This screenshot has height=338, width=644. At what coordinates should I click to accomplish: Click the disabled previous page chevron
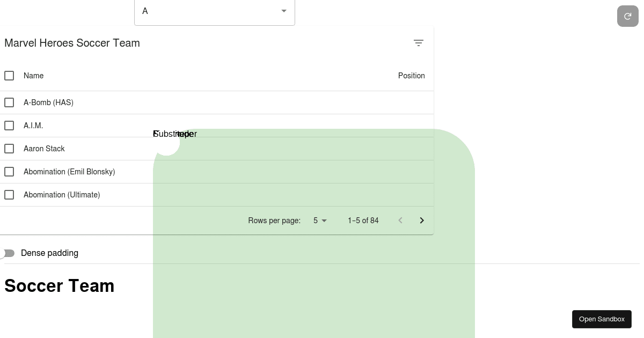click(400, 221)
